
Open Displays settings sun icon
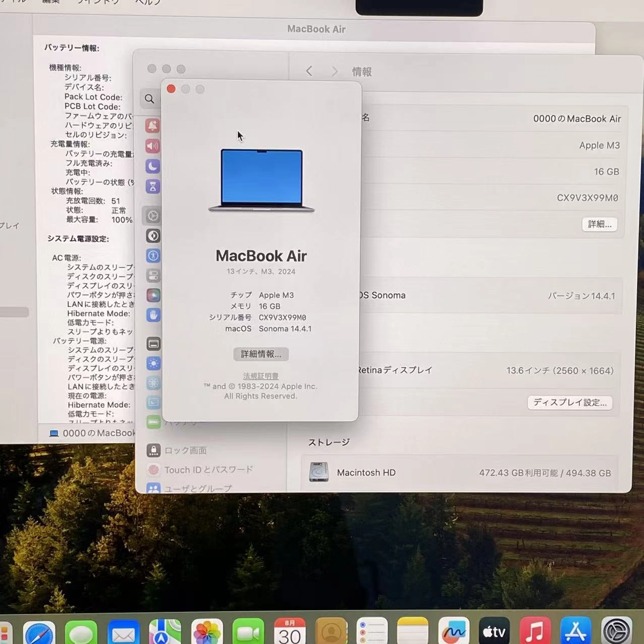(x=153, y=363)
